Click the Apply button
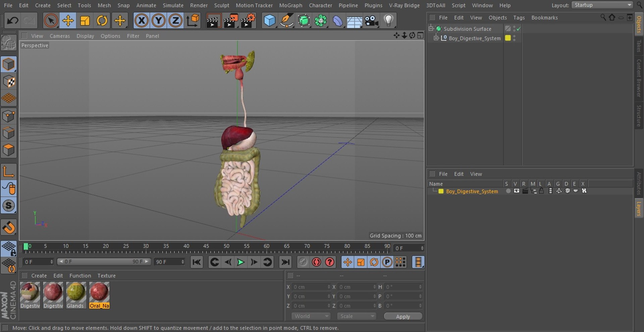 tap(403, 317)
